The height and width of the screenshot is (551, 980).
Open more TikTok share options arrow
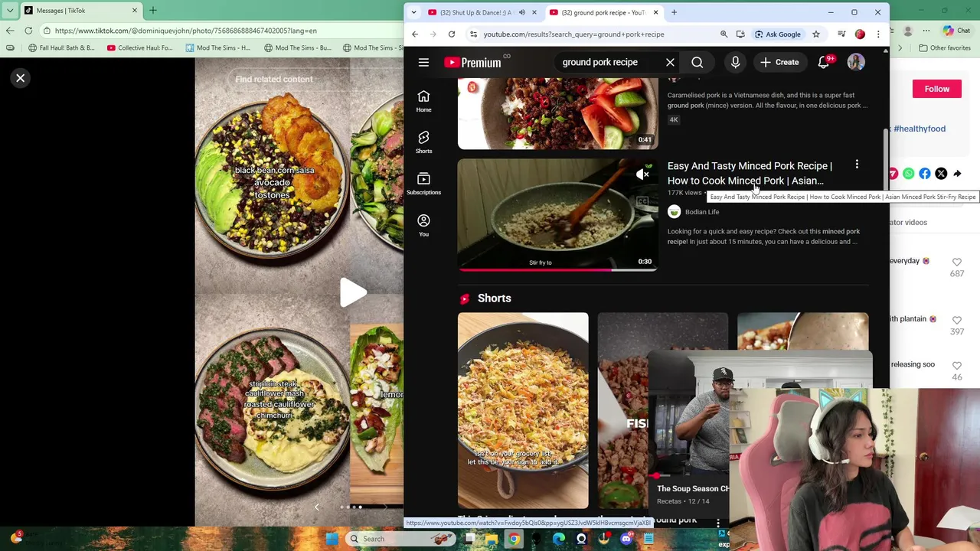pos(957,174)
